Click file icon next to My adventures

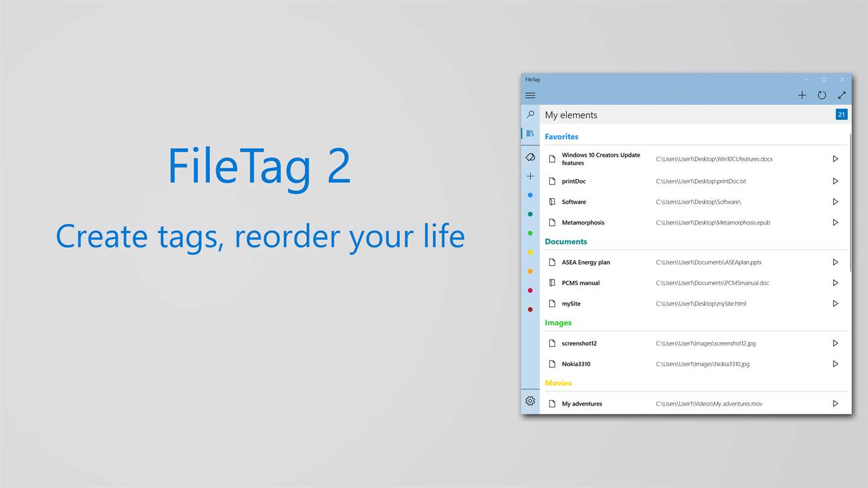[552, 404]
